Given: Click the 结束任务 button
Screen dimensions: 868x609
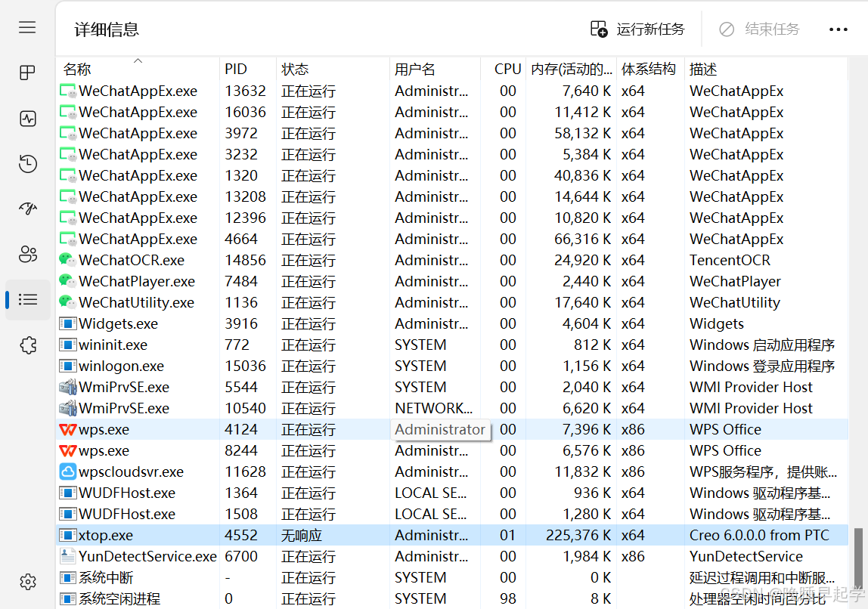Looking at the screenshot, I should tap(759, 29).
